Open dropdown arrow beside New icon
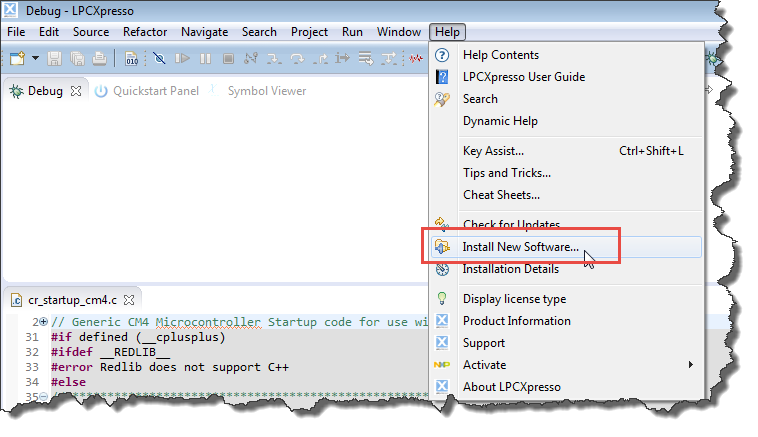Screen dimensions: 758x437 (x=34, y=59)
